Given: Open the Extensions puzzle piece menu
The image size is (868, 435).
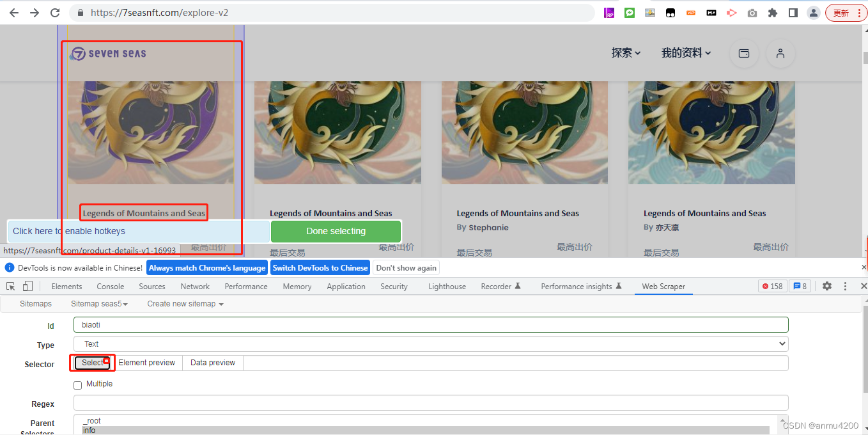Looking at the screenshot, I should (773, 13).
